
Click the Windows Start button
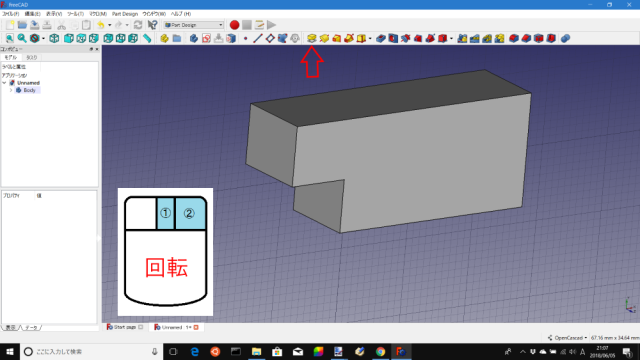pyautogui.click(x=10, y=351)
